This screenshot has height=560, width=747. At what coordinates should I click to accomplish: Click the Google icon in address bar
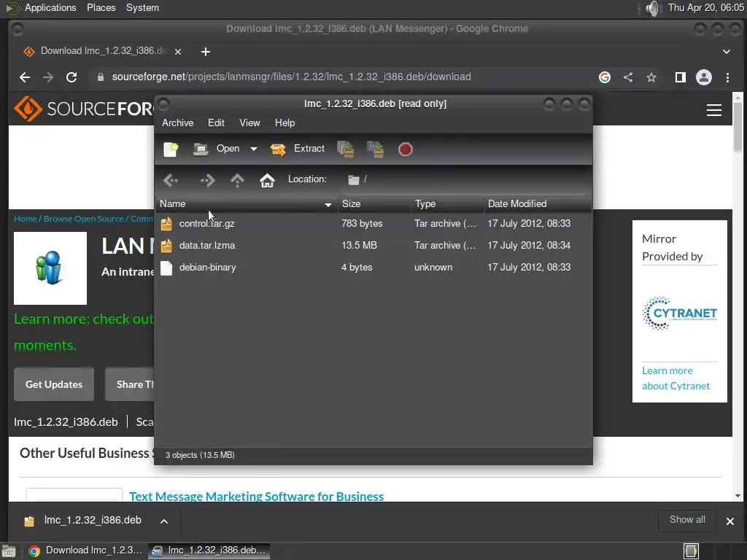click(x=605, y=77)
